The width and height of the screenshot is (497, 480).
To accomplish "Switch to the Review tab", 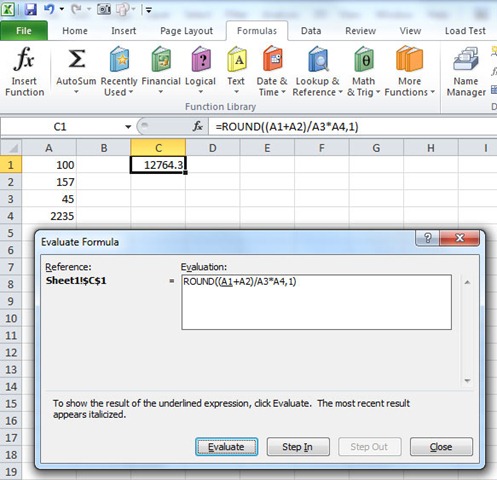I will [x=360, y=31].
